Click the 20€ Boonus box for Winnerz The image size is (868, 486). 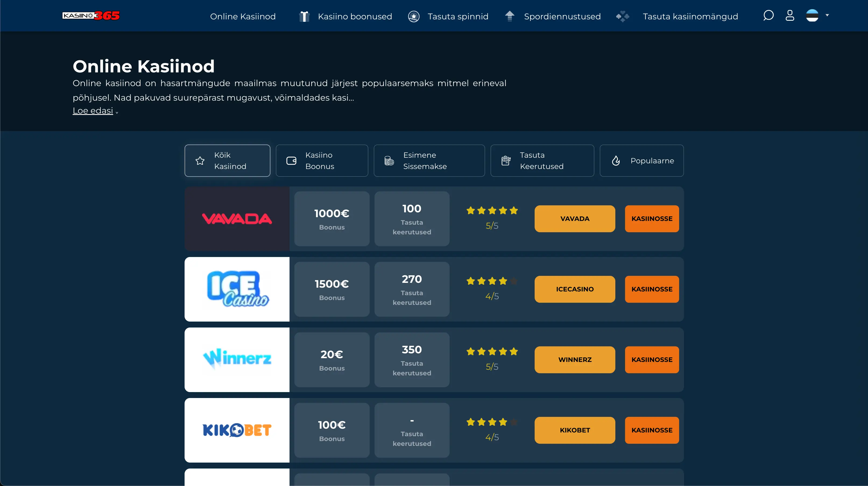[332, 360]
